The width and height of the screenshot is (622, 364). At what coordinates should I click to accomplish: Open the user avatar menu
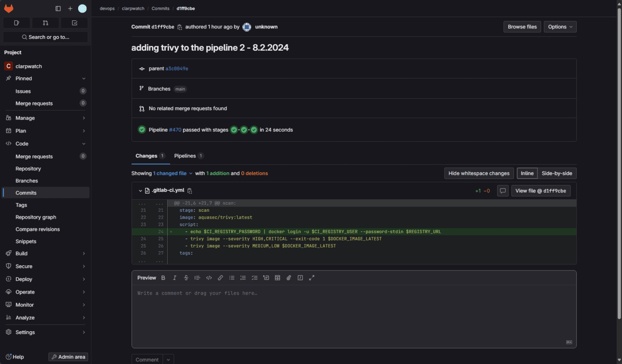tap(82, 9)
